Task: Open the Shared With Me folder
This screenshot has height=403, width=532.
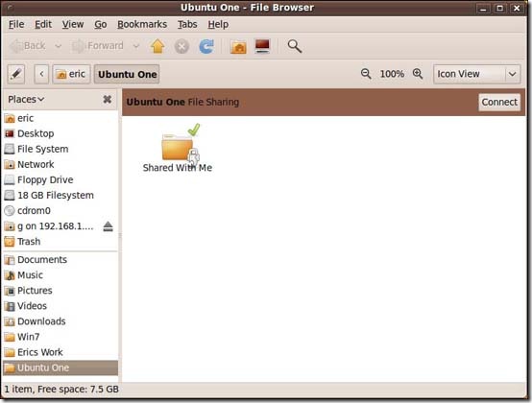Action: pyautogui.click(x=178, y=148)
